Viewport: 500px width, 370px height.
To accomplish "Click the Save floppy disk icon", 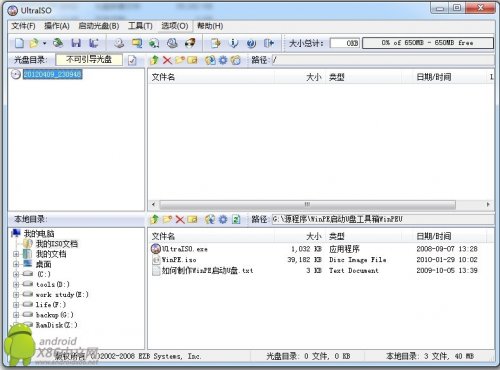I will point(76,43).
